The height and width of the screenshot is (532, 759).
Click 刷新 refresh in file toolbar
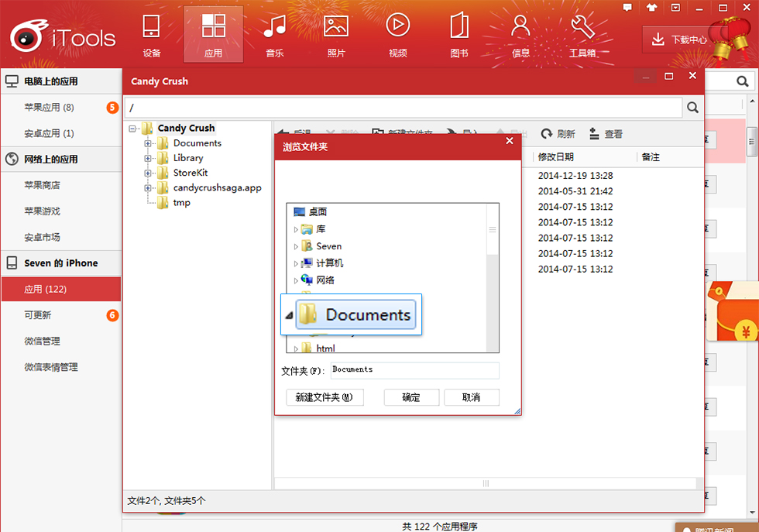tap(558, 134)
